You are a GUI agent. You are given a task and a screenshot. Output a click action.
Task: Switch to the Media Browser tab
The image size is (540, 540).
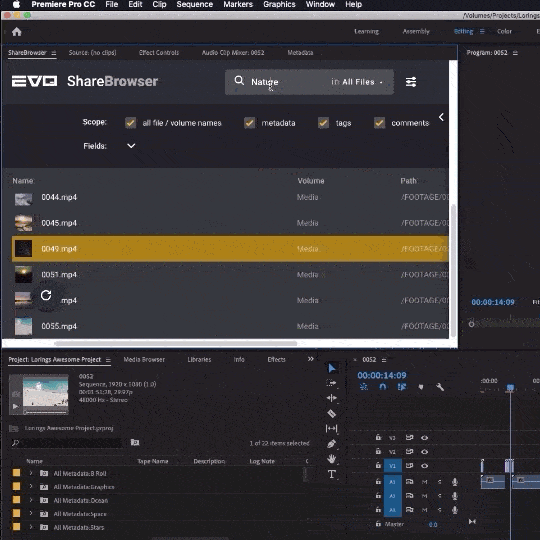tap(144, 360)
